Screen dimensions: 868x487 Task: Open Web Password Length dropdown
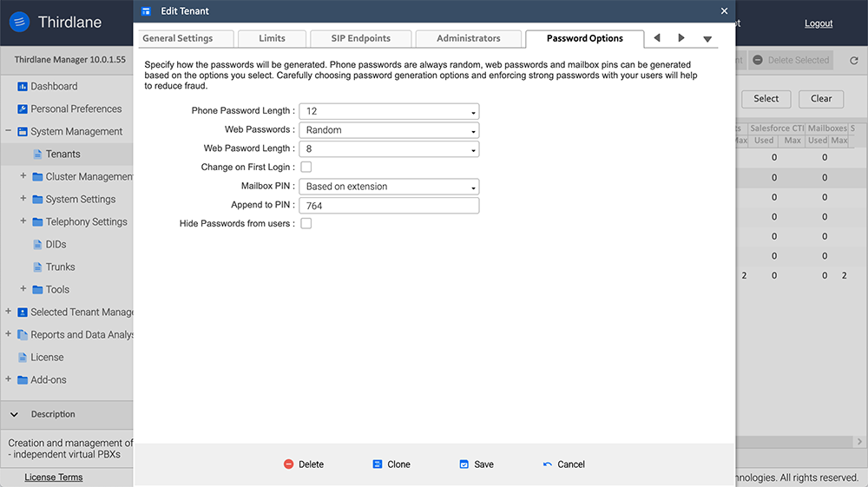tap(389, 148)
